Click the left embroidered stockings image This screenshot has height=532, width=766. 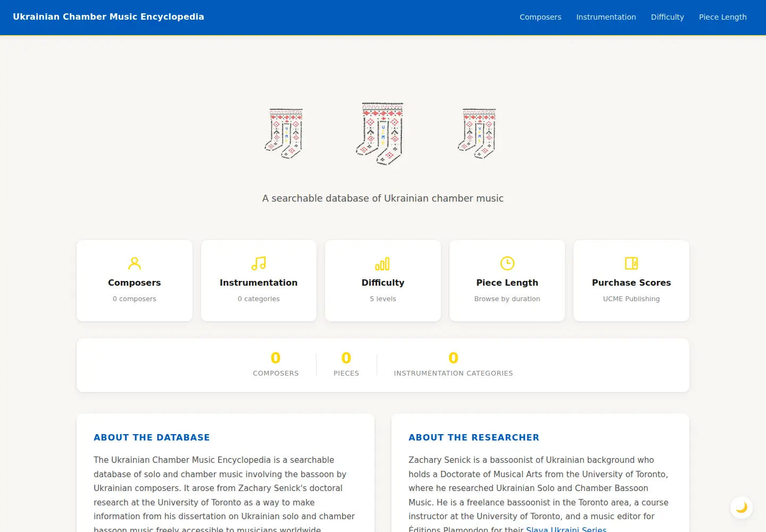[x=284, y=134]
